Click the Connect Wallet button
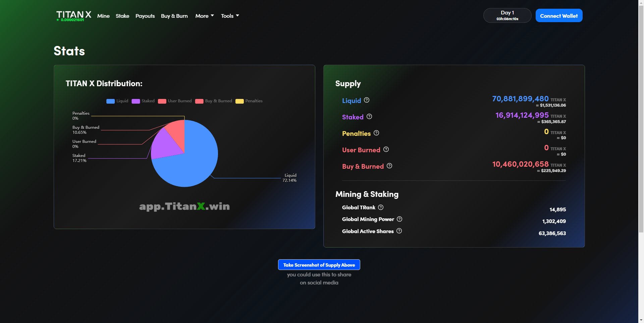Viewport: 644px width, 323px height. point(559,16)
